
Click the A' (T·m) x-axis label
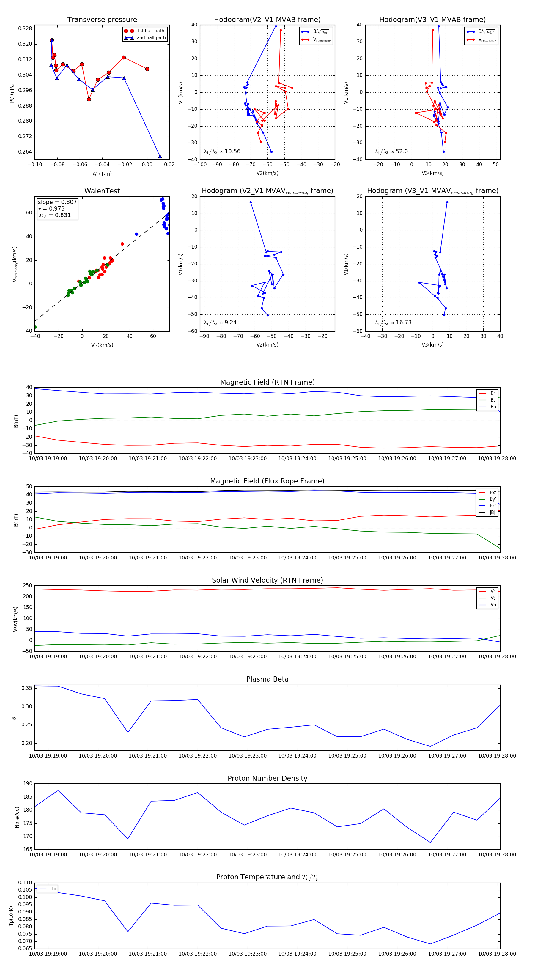(x=102, y=173)
